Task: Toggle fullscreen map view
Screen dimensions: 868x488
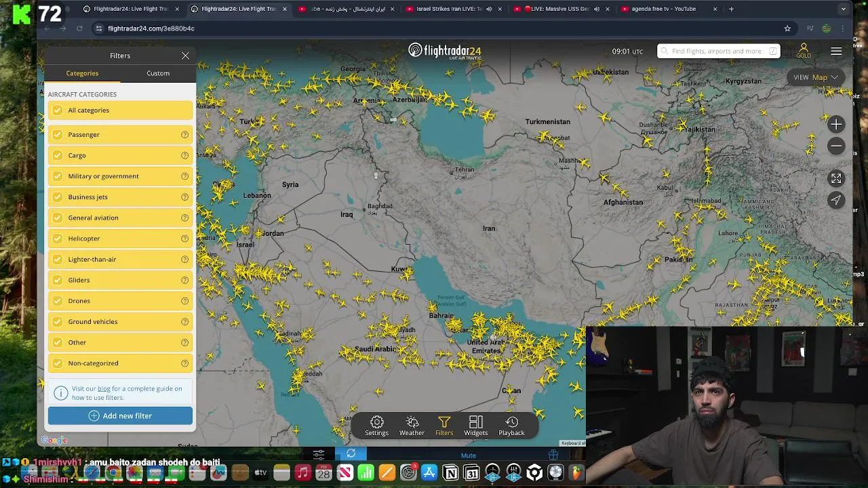Action: (x=836, y=178)
